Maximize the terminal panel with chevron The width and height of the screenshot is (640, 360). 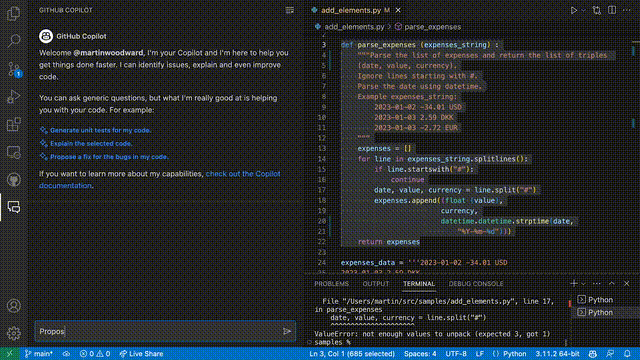point(611,283)
